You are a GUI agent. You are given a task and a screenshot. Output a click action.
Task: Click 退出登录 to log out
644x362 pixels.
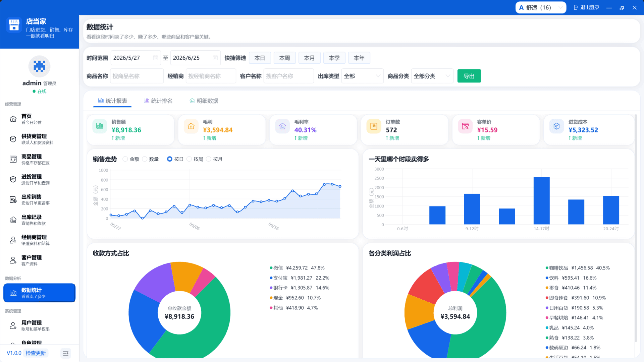tap(586, 8)
